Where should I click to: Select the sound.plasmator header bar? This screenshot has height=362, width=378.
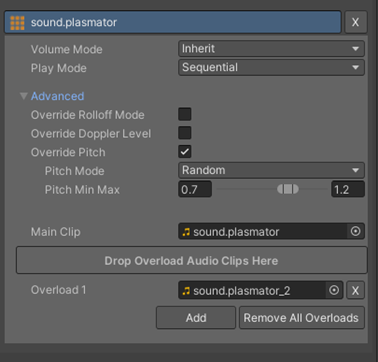[x=173, y=22]
